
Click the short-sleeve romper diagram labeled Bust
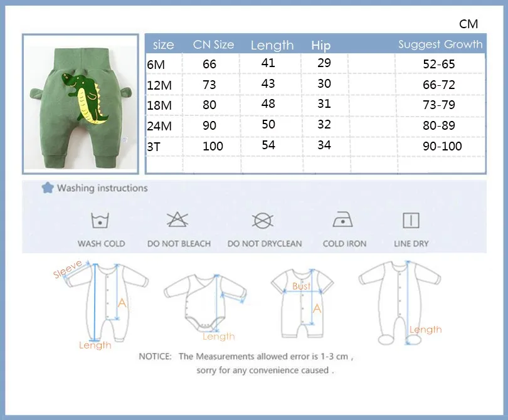click(302, 303)
